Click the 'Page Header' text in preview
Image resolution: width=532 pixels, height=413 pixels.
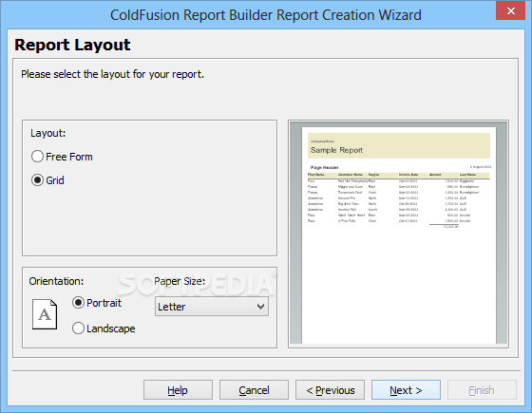click(x=324, y=167)
